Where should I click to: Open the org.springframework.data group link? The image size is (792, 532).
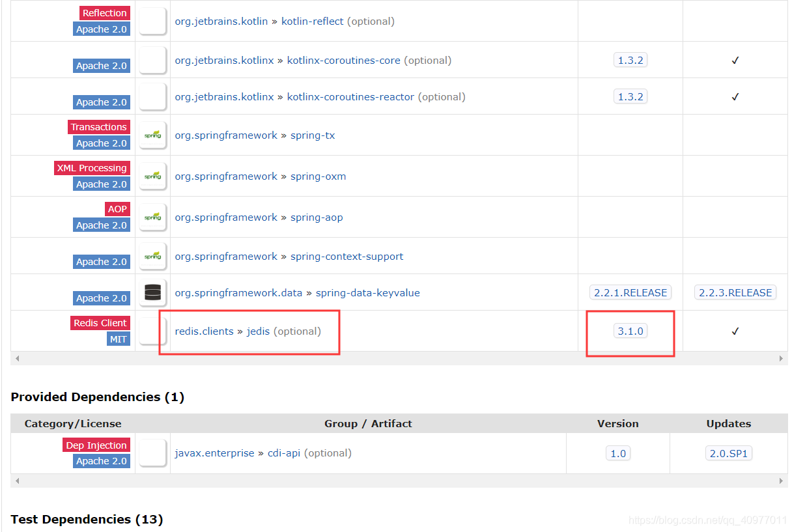point(238,292)
